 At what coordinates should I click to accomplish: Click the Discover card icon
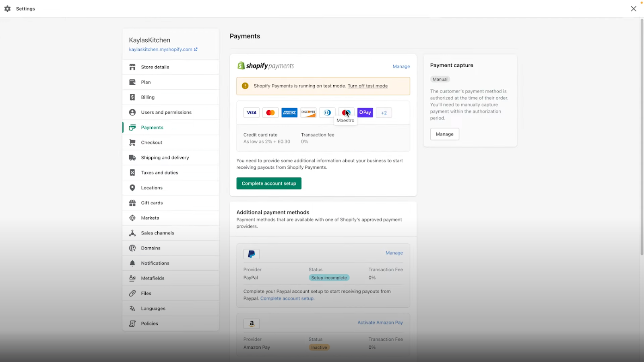[x=308, y=113]
